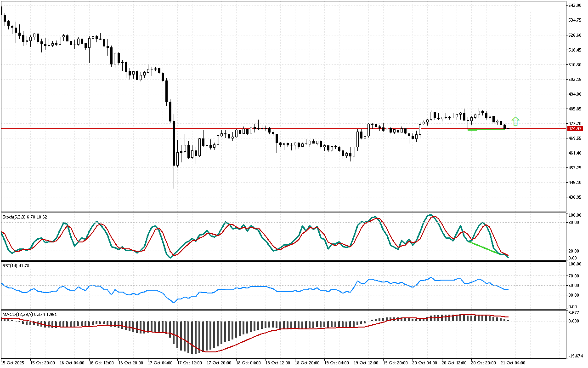Click the 20.00 level on Stochastic scale

574,251
